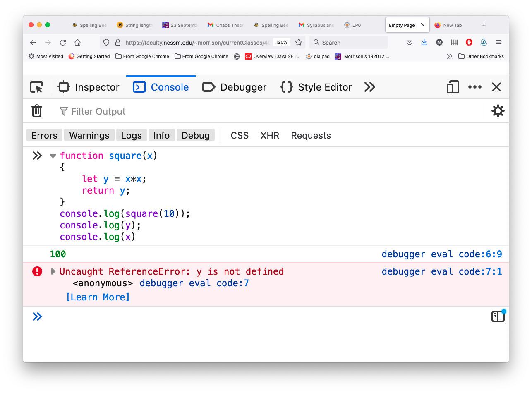Collapse the function square code input
This screenshot has width=532, height=393.
point(53,156)
